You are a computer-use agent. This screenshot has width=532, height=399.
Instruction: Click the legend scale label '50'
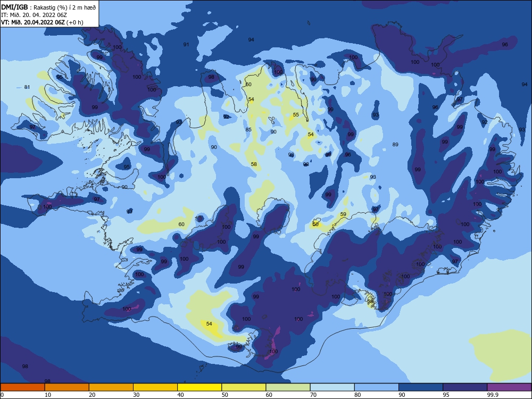225,395
